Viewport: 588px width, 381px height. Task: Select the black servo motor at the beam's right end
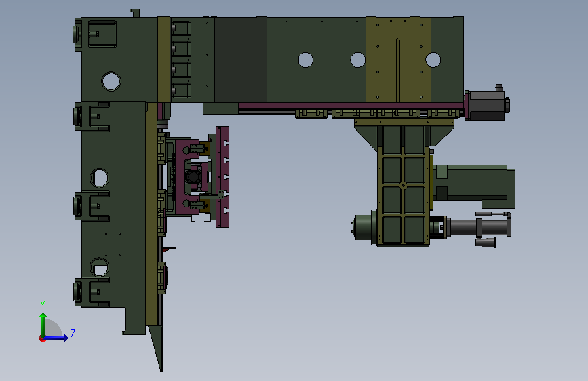click(488, 105)
